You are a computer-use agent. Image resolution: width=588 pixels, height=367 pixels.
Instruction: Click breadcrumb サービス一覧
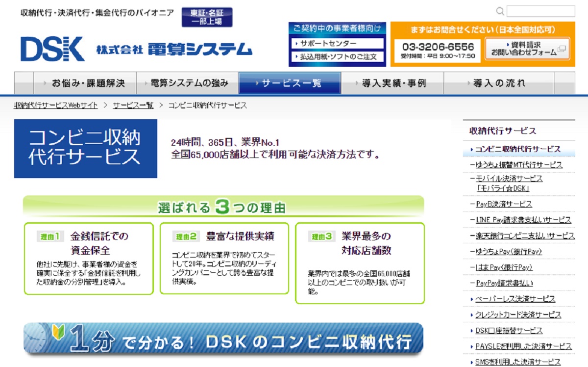pos(133,105)
